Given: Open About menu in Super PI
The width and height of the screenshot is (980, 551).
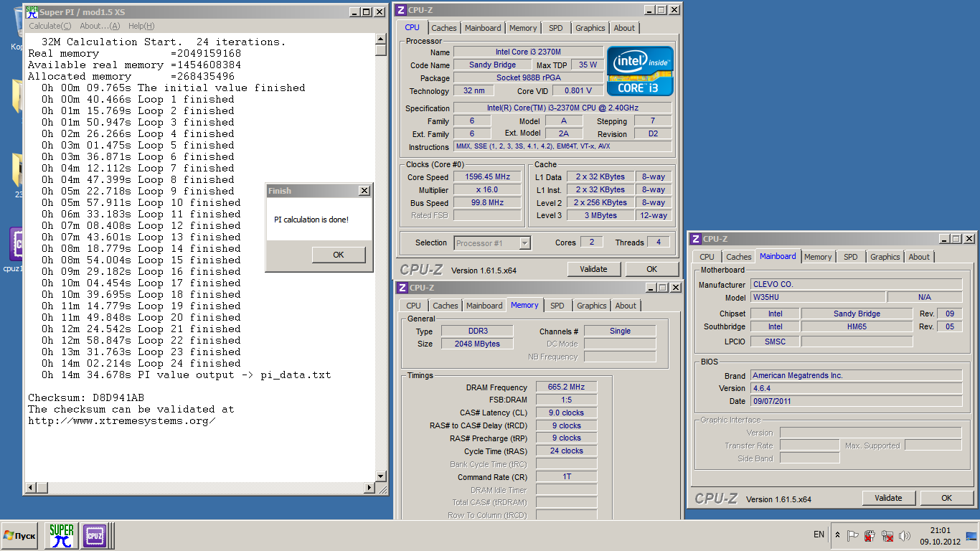Looking at the screenshot, I should coord(100,26).
